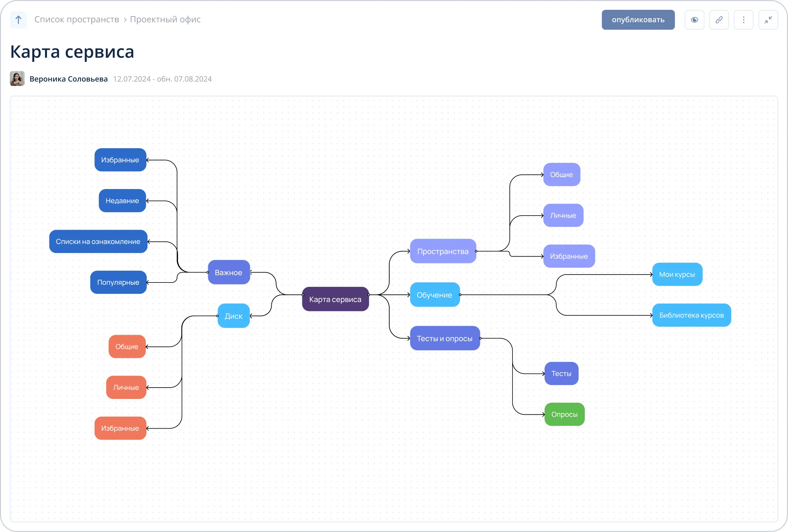Copy link with the chain icon
Viewport: 788px width, 532px height.
click(719, 20)
